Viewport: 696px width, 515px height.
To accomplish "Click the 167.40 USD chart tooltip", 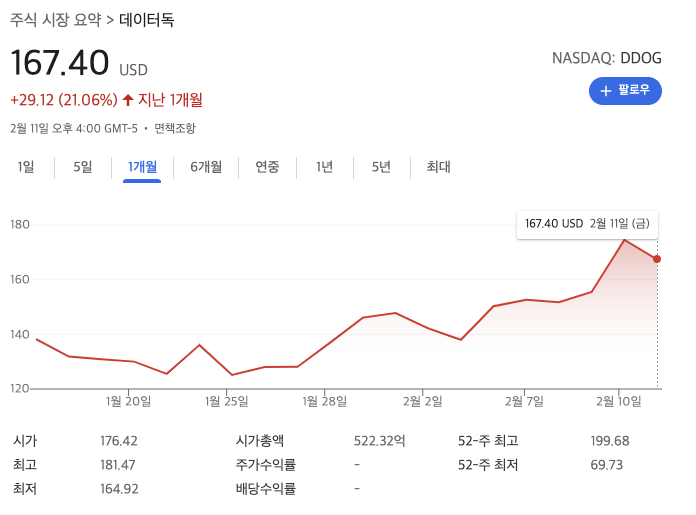I will click(x=587, y=223).
